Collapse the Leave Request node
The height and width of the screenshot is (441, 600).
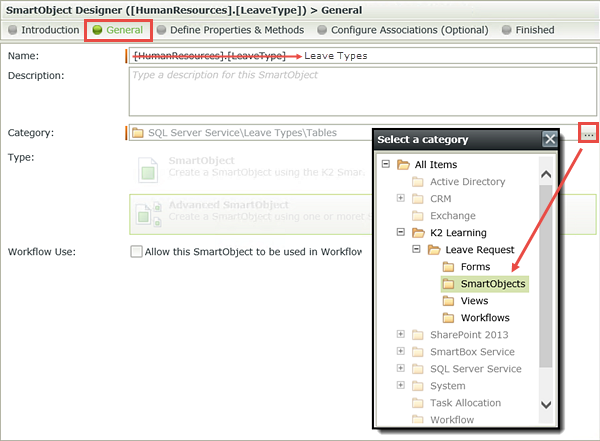coord(416,249)
